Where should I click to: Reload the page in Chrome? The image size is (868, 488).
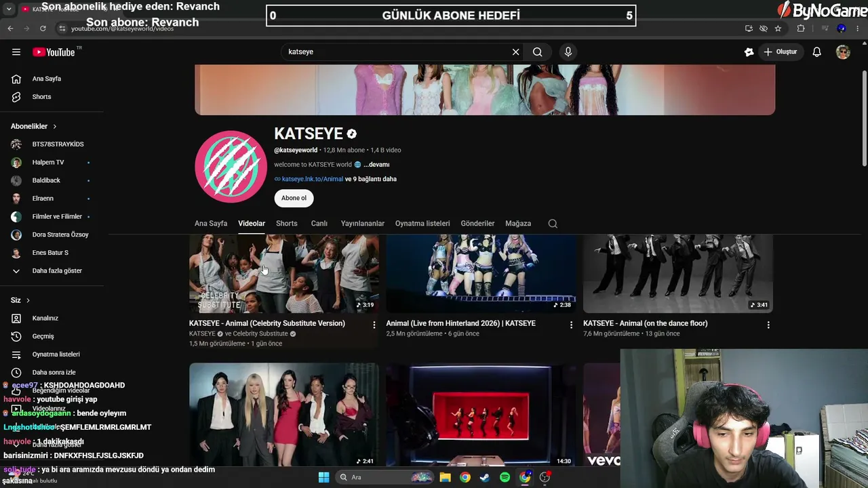click(x=43, y=28)
